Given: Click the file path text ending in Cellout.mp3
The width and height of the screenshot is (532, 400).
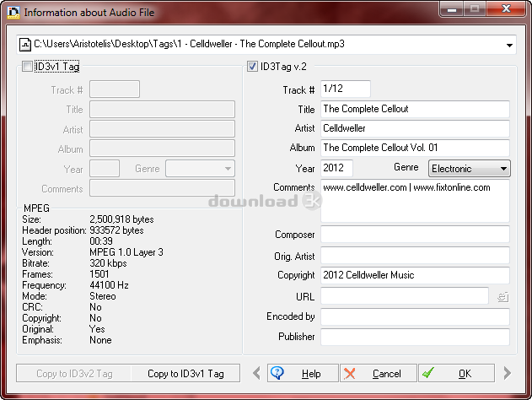Looking at the screenshot, I should point(189,44).
